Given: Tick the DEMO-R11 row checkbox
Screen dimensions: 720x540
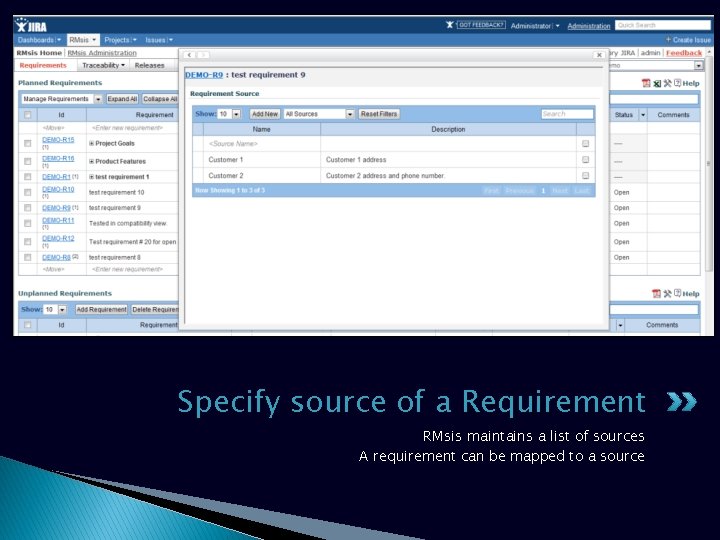Looking at the screenshot, I should (28, 223).
